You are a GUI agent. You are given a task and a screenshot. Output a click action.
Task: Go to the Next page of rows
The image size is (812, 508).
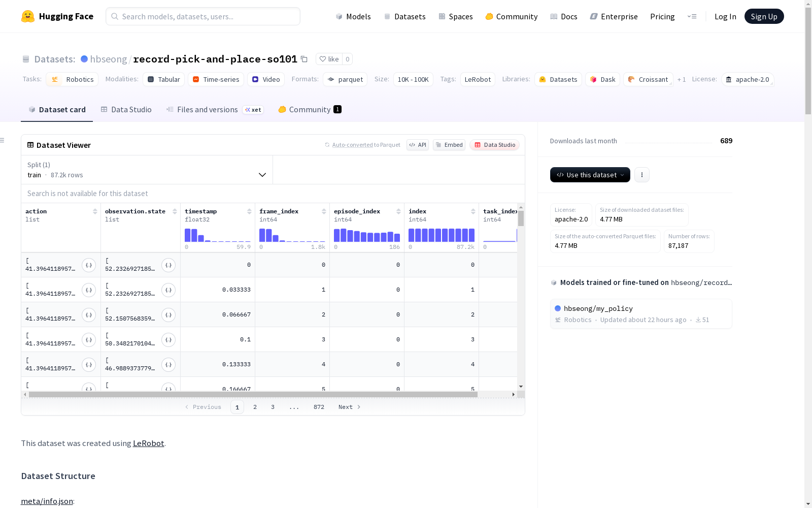(349, 407)
